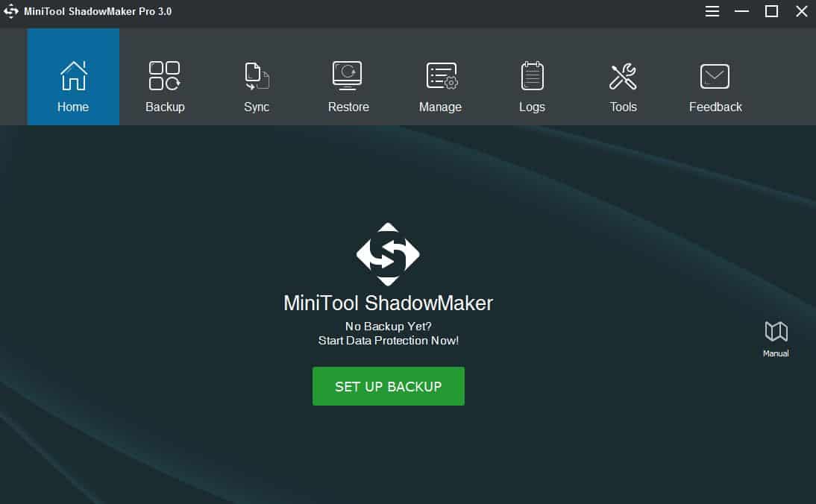This screenshot has height=504, width=816.
Task: Select the Tools tab label
Action: 623,107
